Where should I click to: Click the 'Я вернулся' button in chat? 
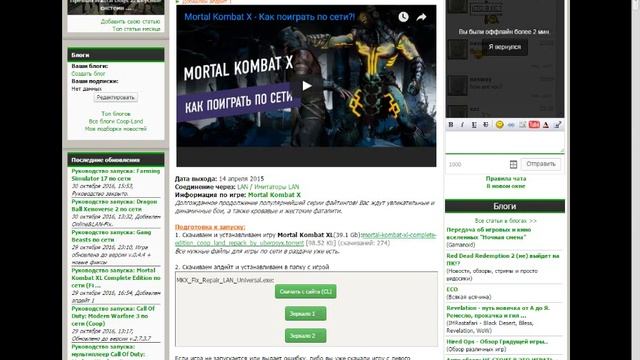(x=505, y=47)
